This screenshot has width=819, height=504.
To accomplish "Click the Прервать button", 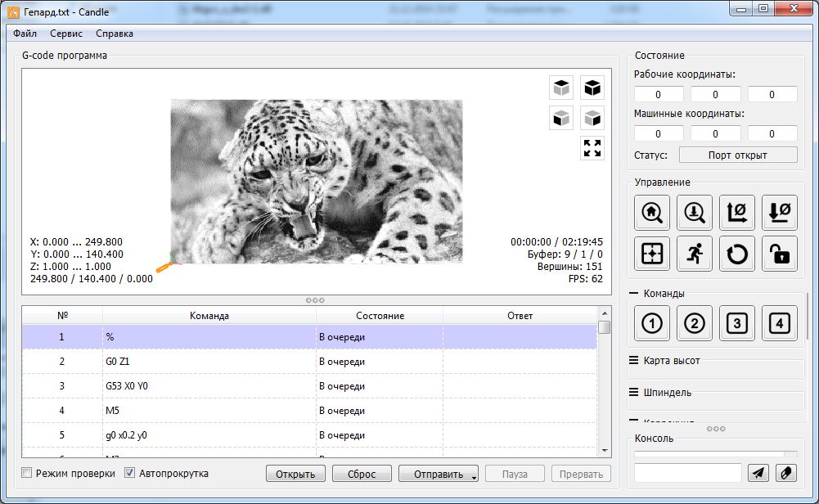I will [x=582, y=474].
